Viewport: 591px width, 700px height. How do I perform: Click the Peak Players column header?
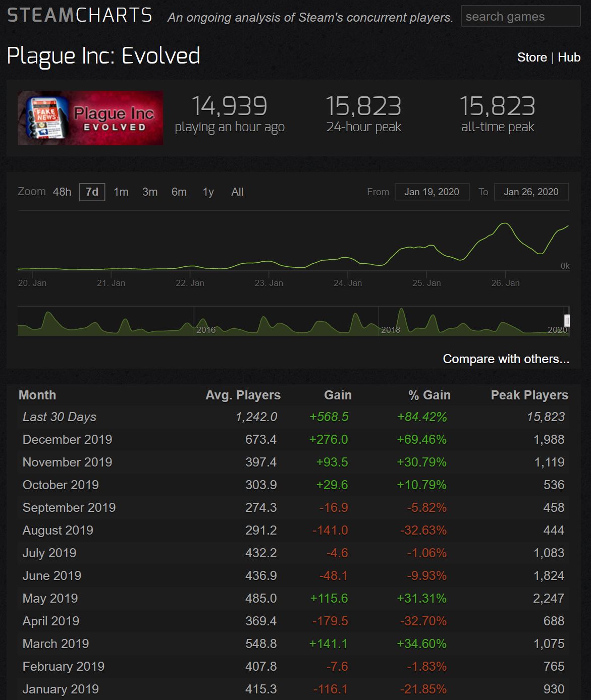(529, 395)
